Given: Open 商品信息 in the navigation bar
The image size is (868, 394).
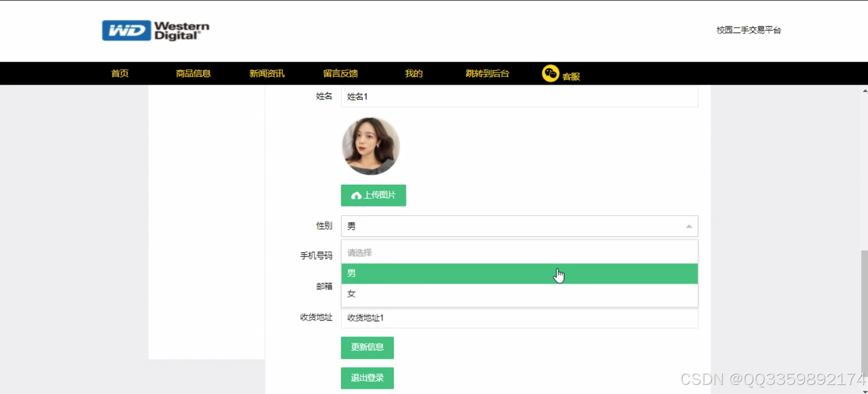Looking at the screenshot, I should coord(193,73).
